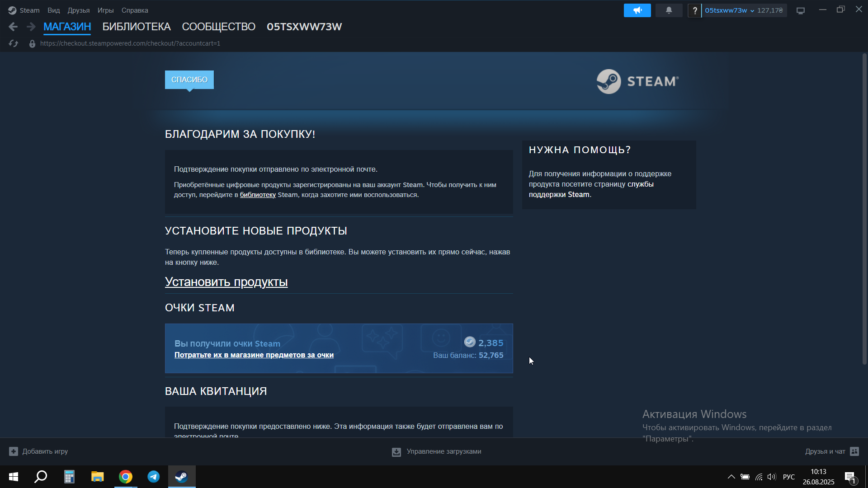Open announcements via megaphone button
This screenshot has height=488, width=868.
(x=637, y=10)
